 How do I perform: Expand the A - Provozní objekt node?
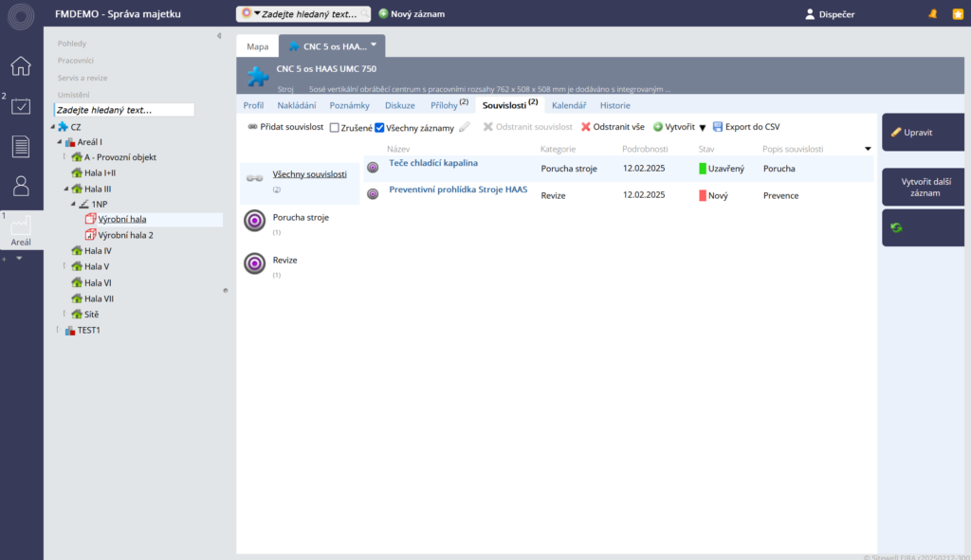pyautogui.click(x=64, y=156)
